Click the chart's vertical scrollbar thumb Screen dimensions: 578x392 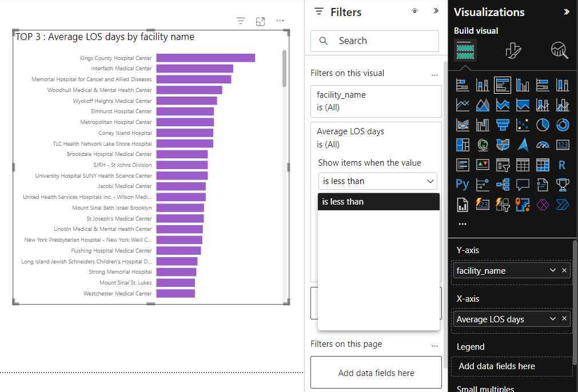click(x=284, y=69)
